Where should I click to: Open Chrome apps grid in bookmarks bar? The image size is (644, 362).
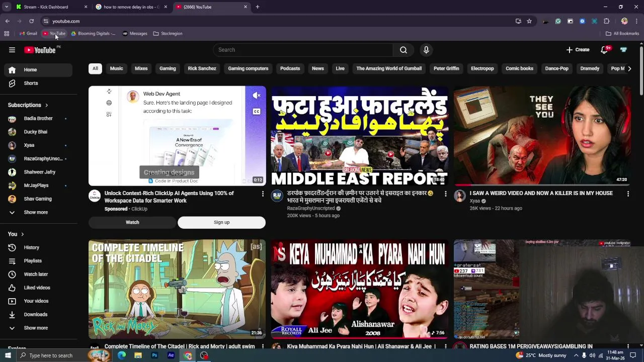coord(7,34)
